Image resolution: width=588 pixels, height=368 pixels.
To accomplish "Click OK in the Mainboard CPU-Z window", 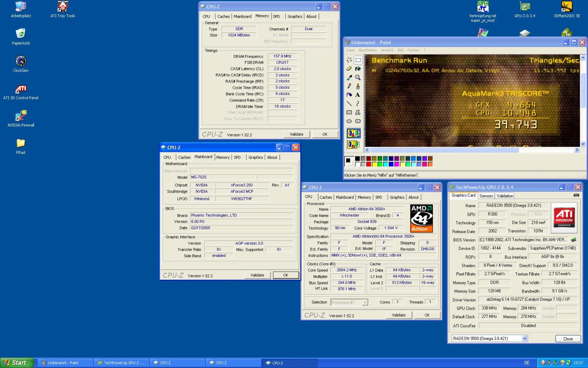I will point(286,275).
